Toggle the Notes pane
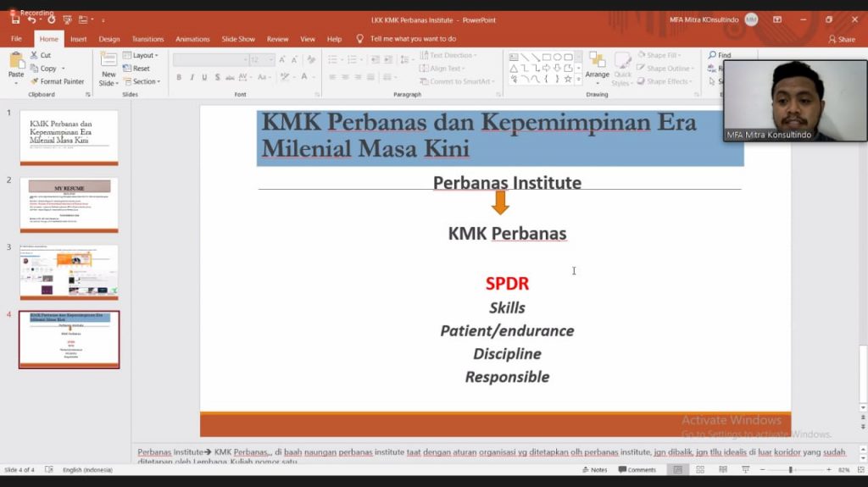868x487 pixels. [595, 470]
